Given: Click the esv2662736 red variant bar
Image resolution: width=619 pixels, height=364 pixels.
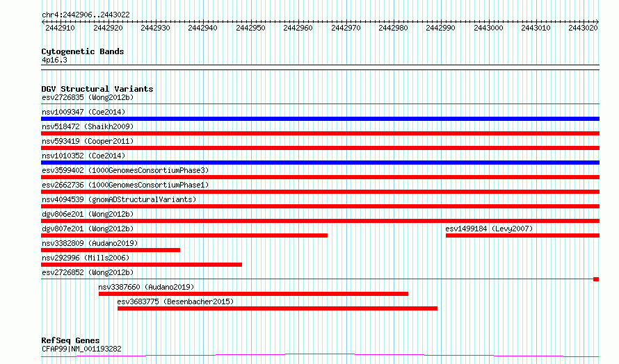Looking at the screenshot, I should point(320,192).
